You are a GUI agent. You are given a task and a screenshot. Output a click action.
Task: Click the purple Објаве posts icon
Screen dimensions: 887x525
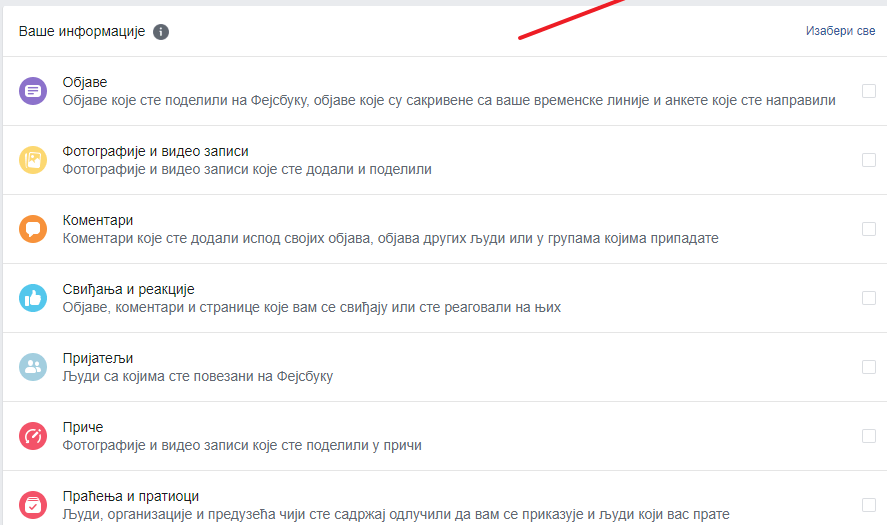tap(33, 91)
